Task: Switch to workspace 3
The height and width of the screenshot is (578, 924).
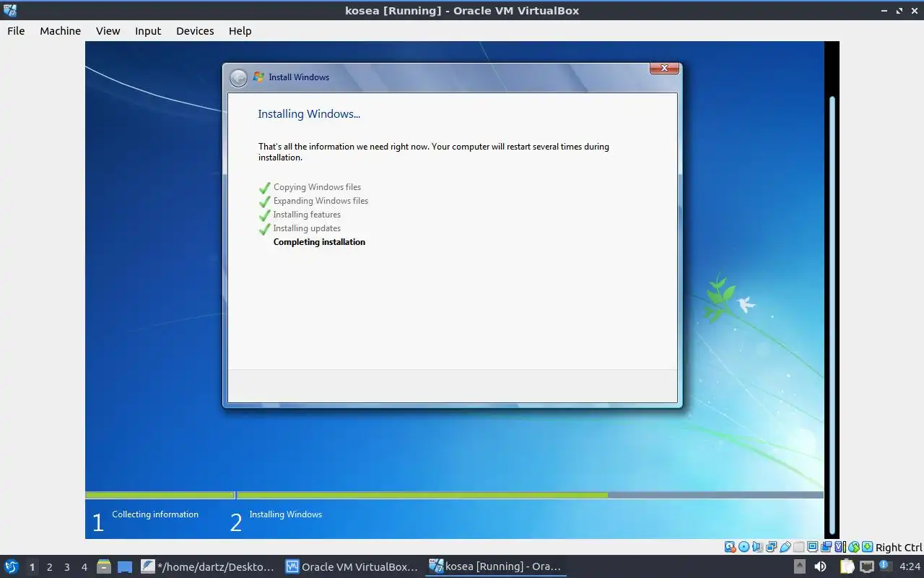Action: (66, 566)
